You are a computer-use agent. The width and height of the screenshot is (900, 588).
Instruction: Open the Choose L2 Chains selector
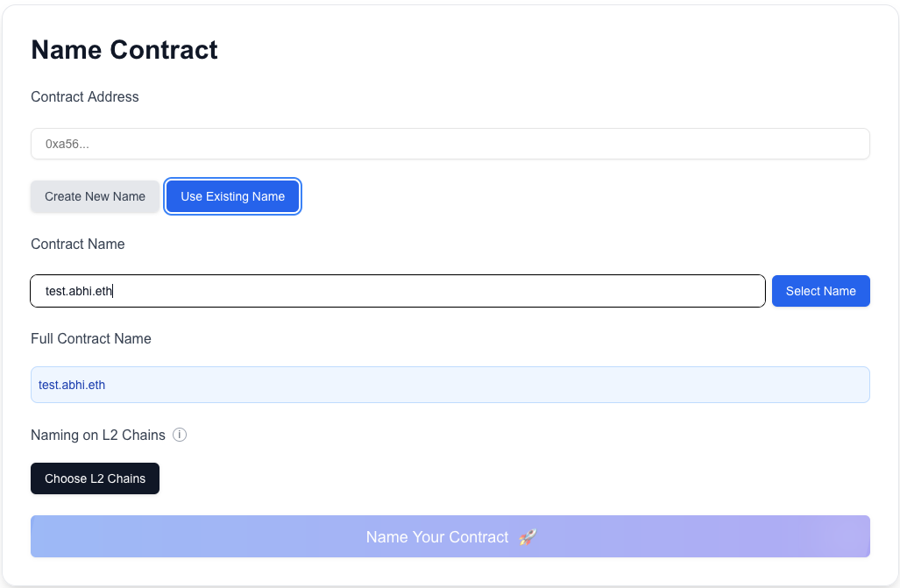point(95,478)
